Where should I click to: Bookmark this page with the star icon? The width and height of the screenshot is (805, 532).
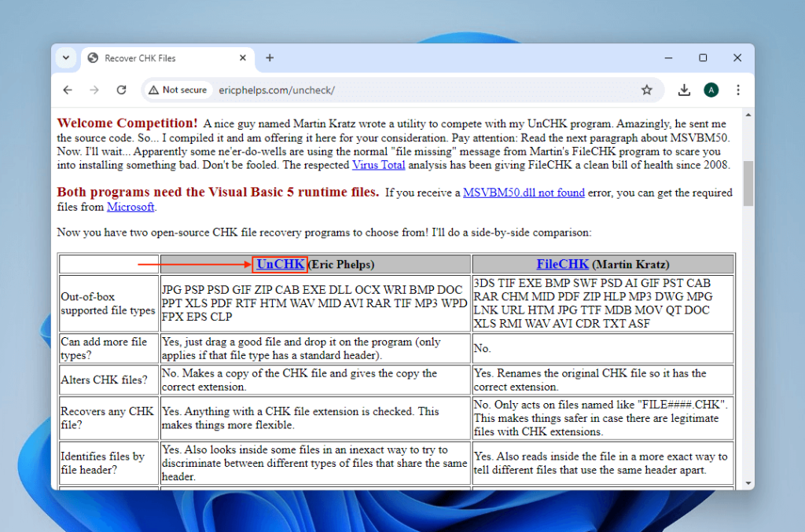point(647,90)
